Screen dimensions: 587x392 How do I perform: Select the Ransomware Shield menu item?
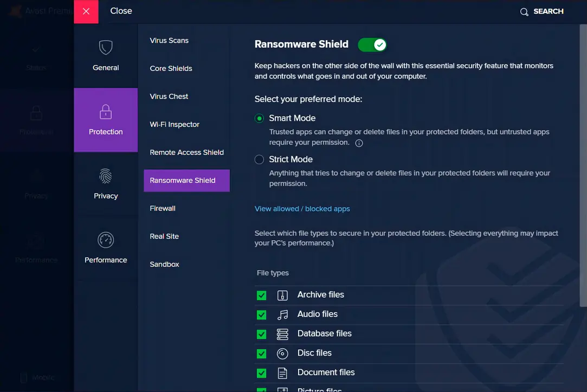click(x=187, y=181)
